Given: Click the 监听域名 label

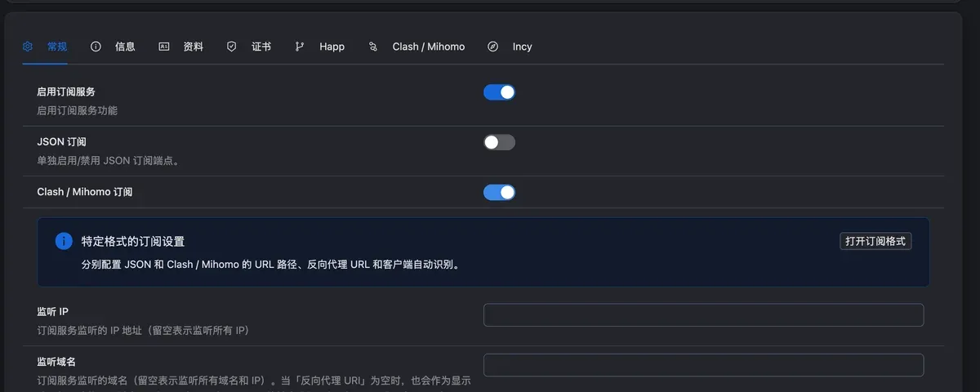Looking at the screenshot, I should pos(56,361).
